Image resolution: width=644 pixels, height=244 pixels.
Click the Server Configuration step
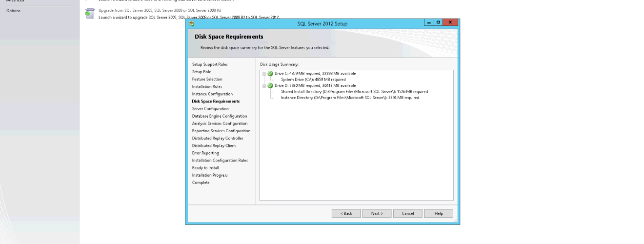pos(210,109)
